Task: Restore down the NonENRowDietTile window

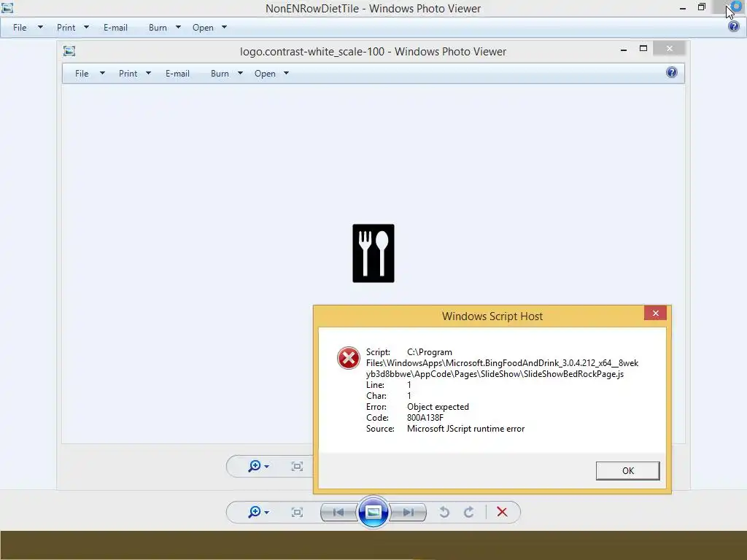Action: click(x=701, y=7)
